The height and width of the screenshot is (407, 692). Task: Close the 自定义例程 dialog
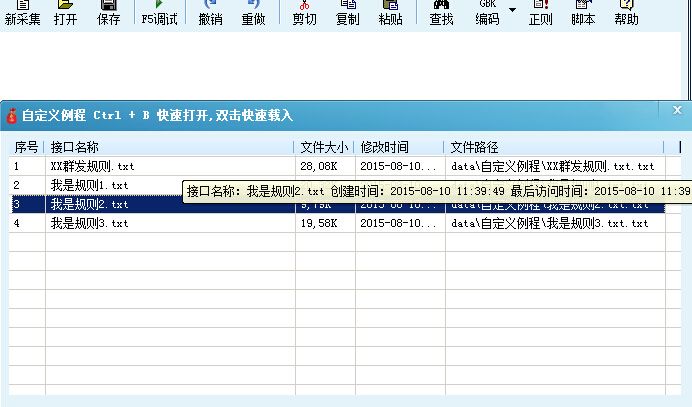tap(677, 110)
